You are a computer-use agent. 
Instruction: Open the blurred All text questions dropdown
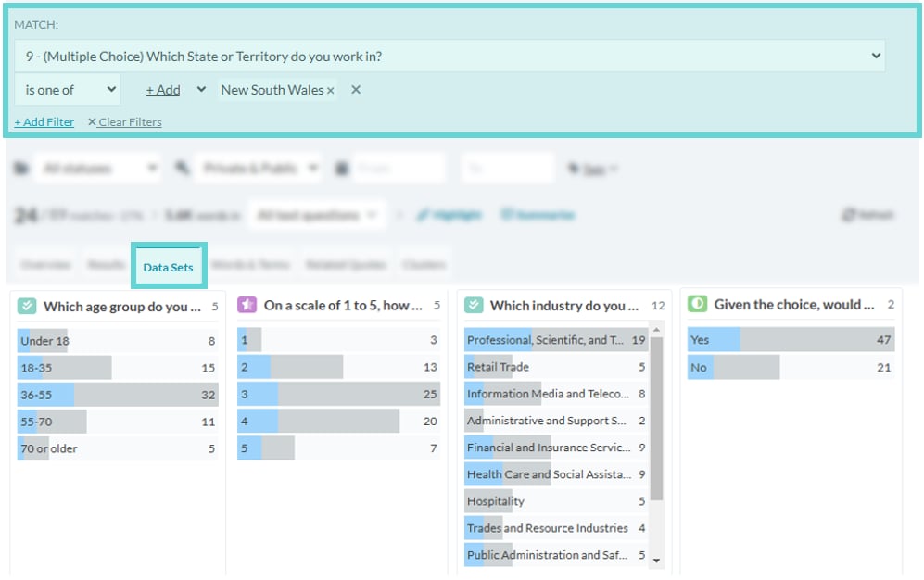(x=318, y=215)
